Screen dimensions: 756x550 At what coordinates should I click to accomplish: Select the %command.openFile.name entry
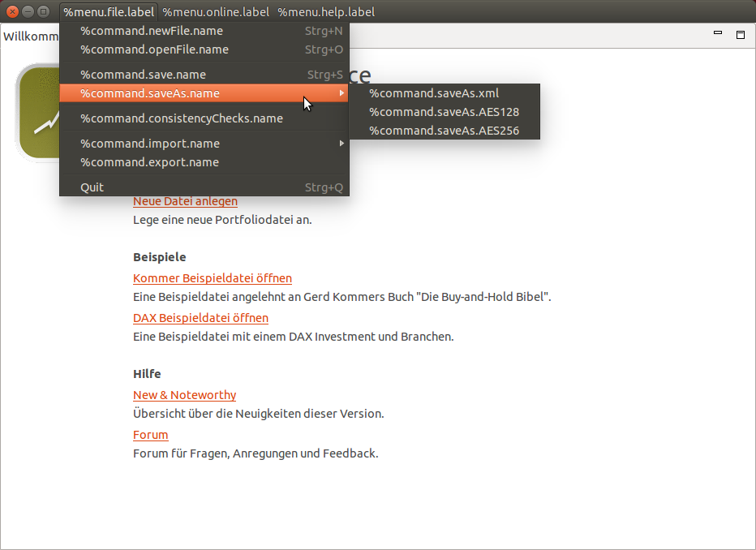(x=154, y=49)
